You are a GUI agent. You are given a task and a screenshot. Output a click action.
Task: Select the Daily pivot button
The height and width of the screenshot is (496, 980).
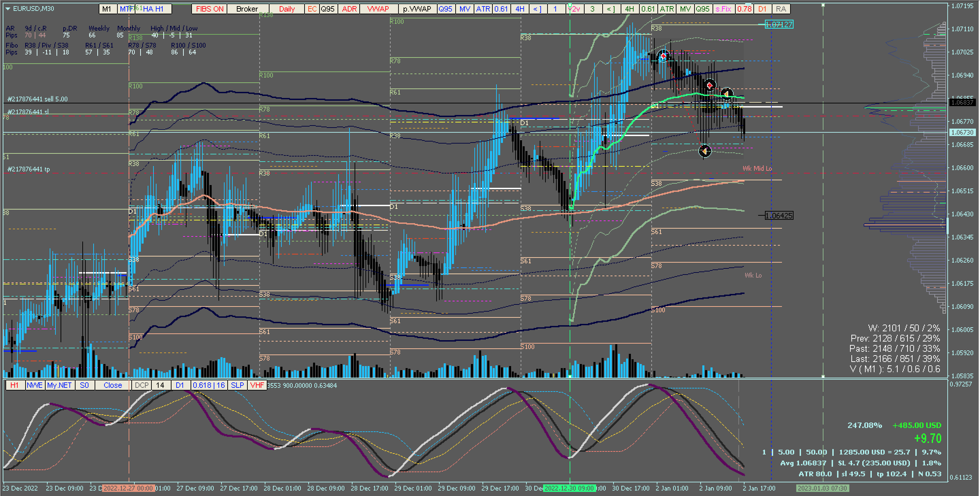[287, 9]
